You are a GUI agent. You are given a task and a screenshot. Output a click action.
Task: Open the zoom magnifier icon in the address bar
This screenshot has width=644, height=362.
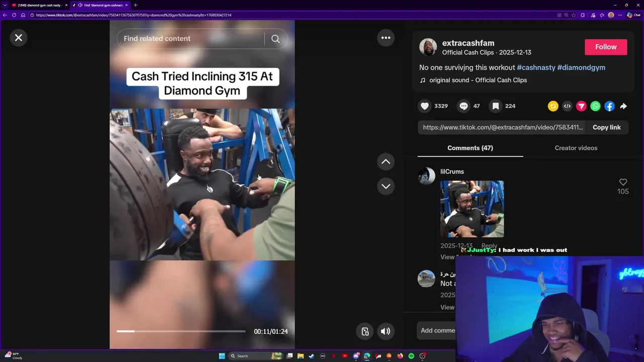tap(566, 15)
